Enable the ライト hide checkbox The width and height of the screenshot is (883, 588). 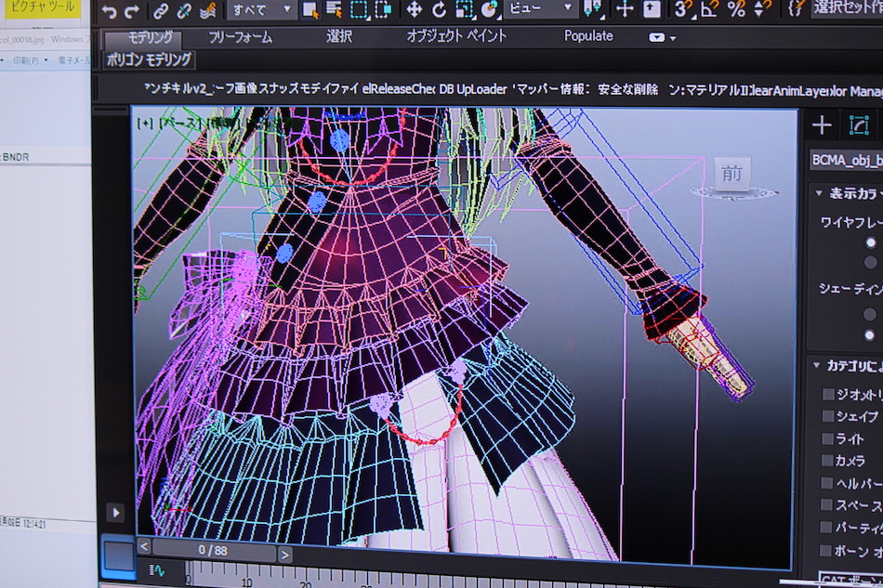pos(828,438)
